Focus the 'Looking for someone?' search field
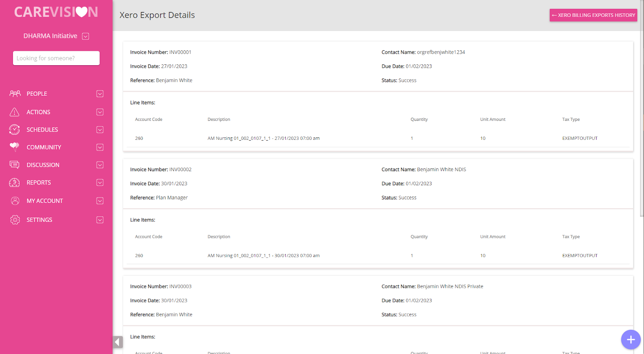This screenshot has height=354, width=644. pos(56,58)
